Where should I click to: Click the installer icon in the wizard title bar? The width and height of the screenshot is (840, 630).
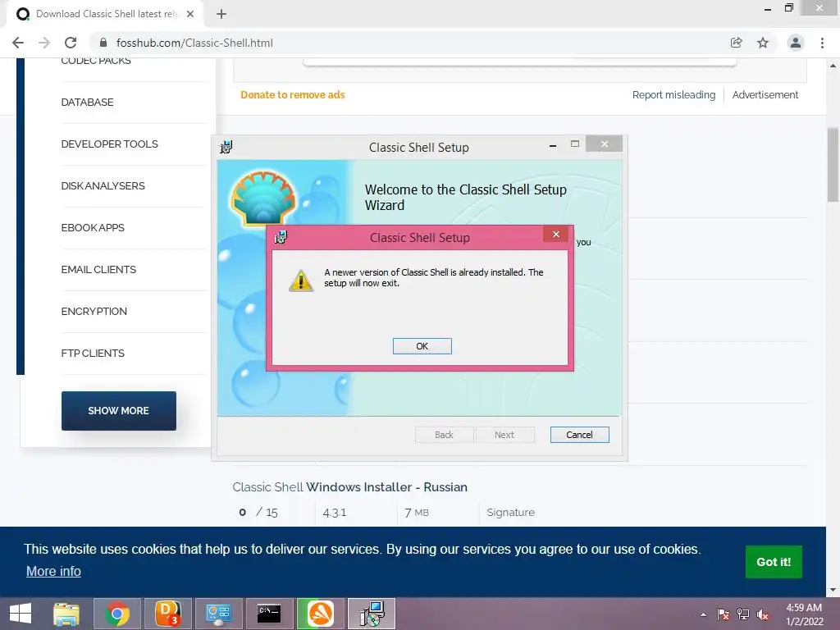(226, 147)
